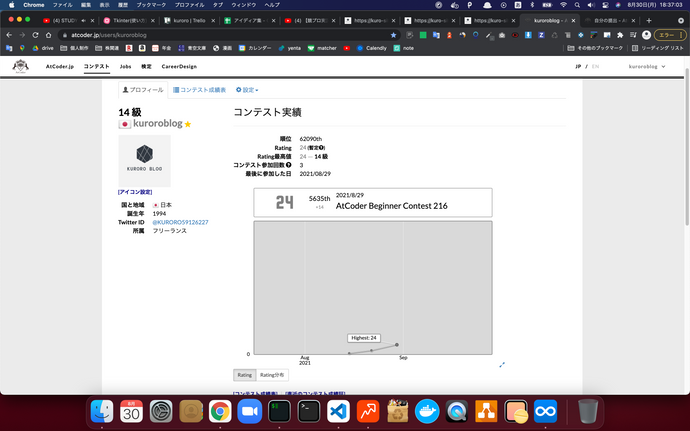Bookmark this page with star icon
The image size is (690, 431).
pyautogui.click(x=393, y=35)
